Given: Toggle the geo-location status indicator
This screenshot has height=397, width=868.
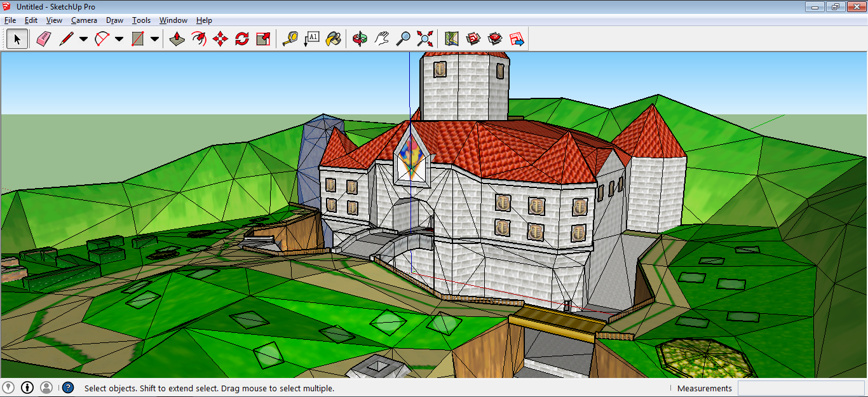Looking at the screenshot, I should click(8, 387).
